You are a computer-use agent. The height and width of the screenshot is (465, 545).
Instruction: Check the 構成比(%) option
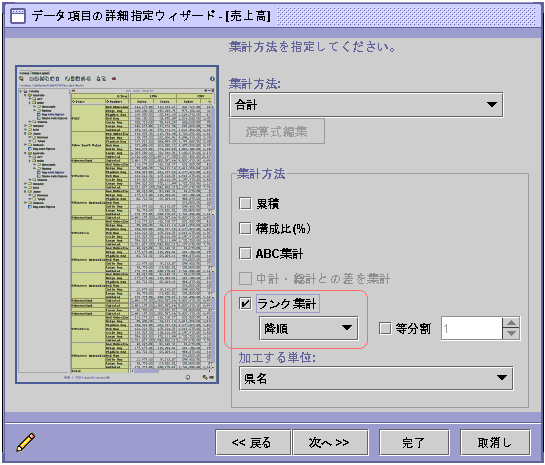coord(245,228)
